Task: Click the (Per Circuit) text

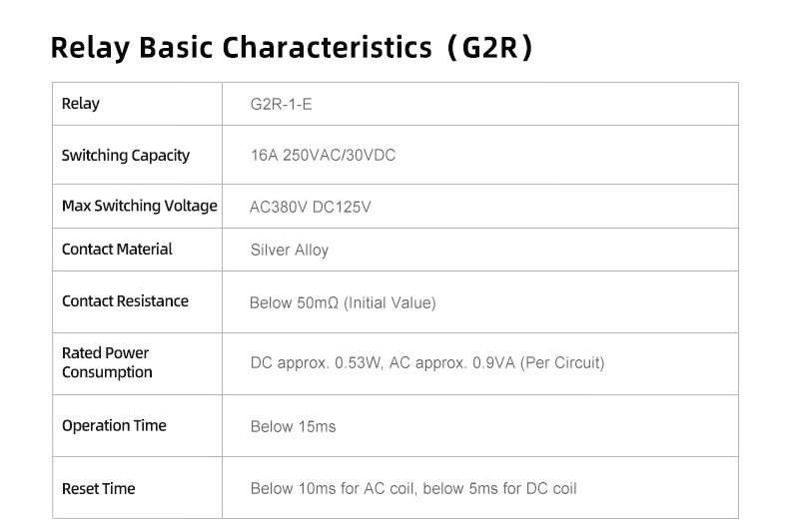Action: coord(562,362)
